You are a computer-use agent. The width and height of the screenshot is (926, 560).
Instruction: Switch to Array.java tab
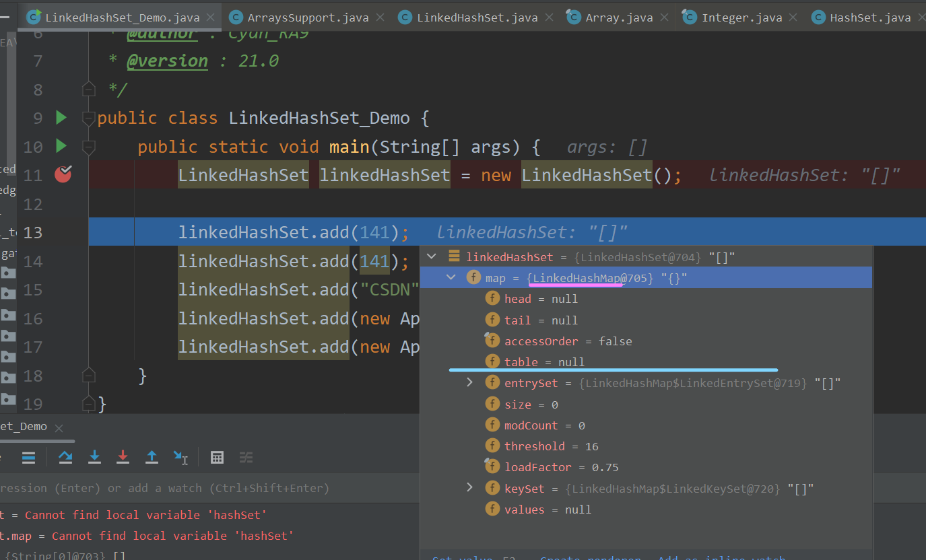618,17
